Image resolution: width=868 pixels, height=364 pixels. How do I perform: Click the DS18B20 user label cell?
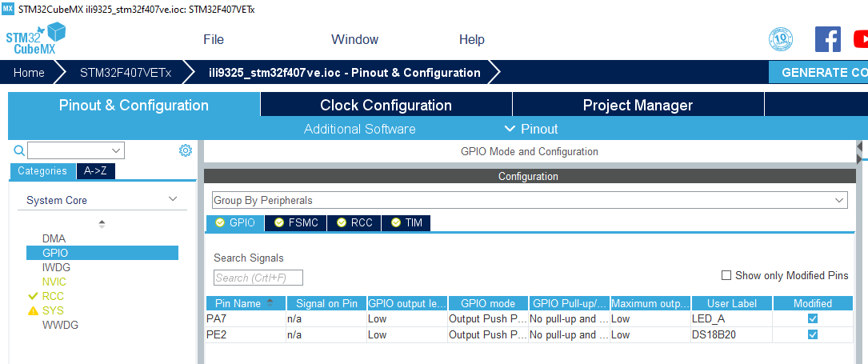(732, 334)
